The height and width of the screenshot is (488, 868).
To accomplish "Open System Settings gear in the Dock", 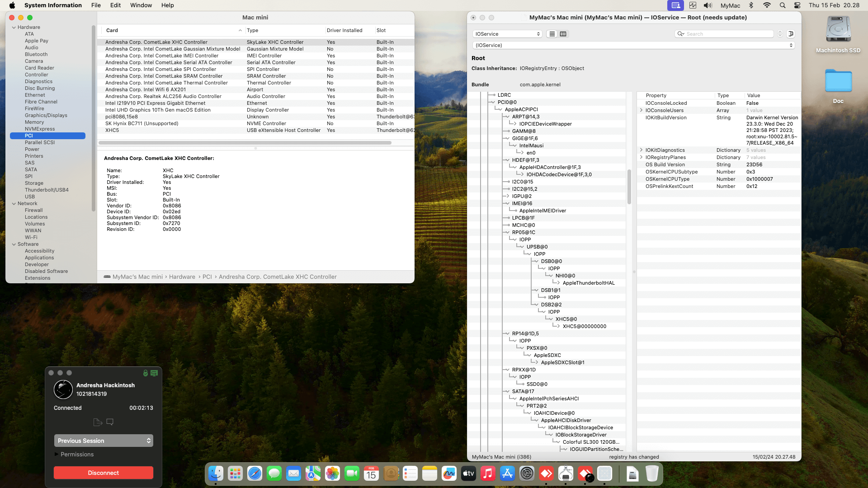I will tap(527, 474).
